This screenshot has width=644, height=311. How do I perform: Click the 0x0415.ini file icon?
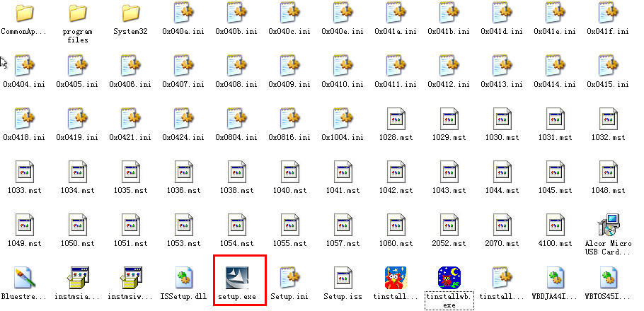609,66
